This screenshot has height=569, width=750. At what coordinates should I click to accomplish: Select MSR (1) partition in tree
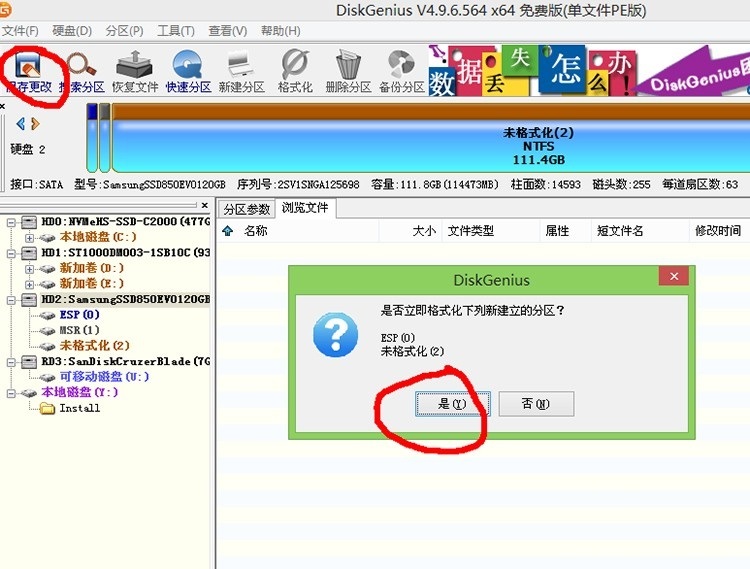point(79,330)
